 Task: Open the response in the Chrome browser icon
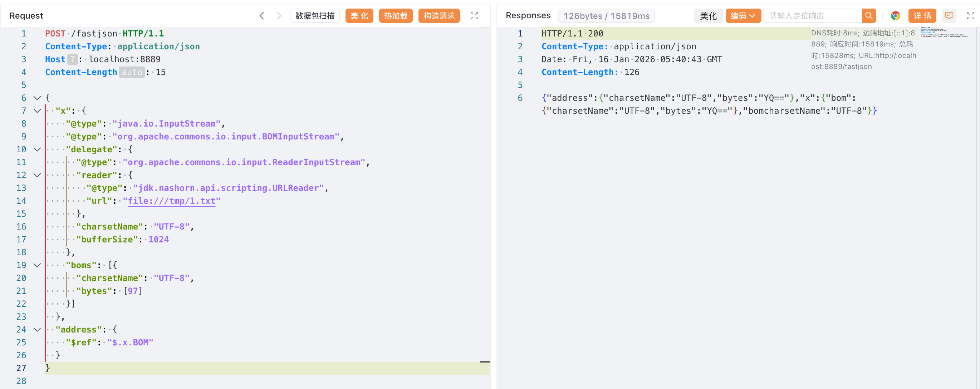point(895,16)
